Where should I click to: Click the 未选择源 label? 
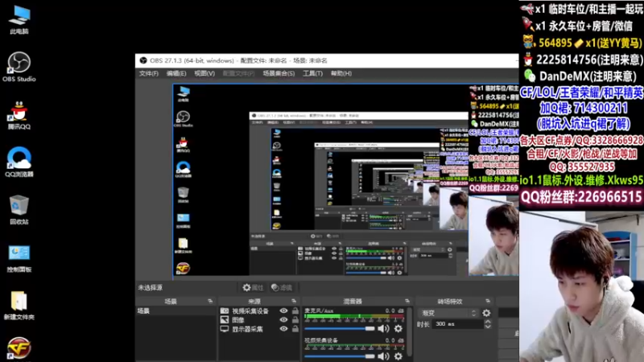pos(150,288)
